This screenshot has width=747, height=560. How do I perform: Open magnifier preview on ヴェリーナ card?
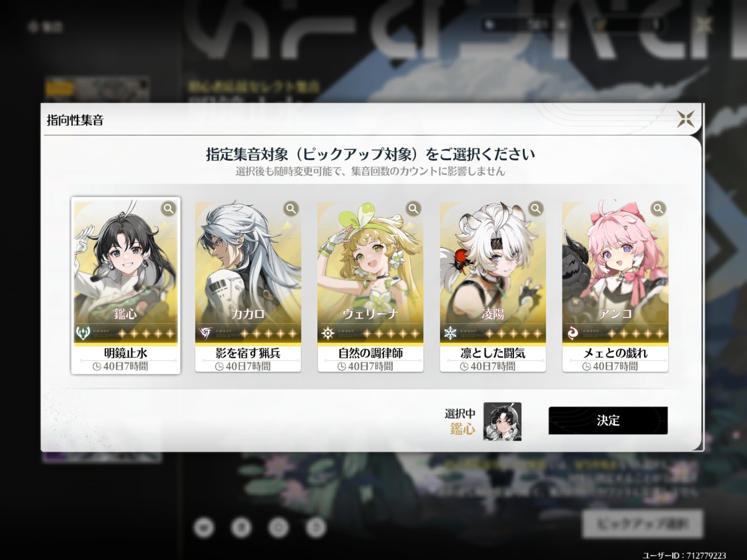413,208
